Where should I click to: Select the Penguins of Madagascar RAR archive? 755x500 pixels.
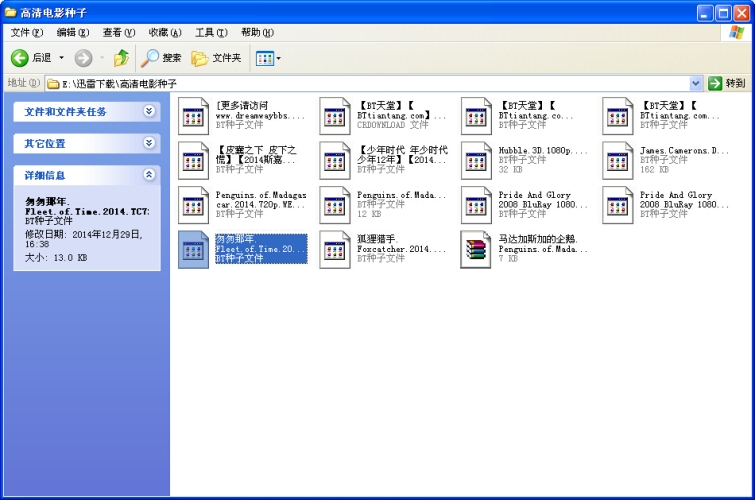pyautogui.click(x=524, y=250)
